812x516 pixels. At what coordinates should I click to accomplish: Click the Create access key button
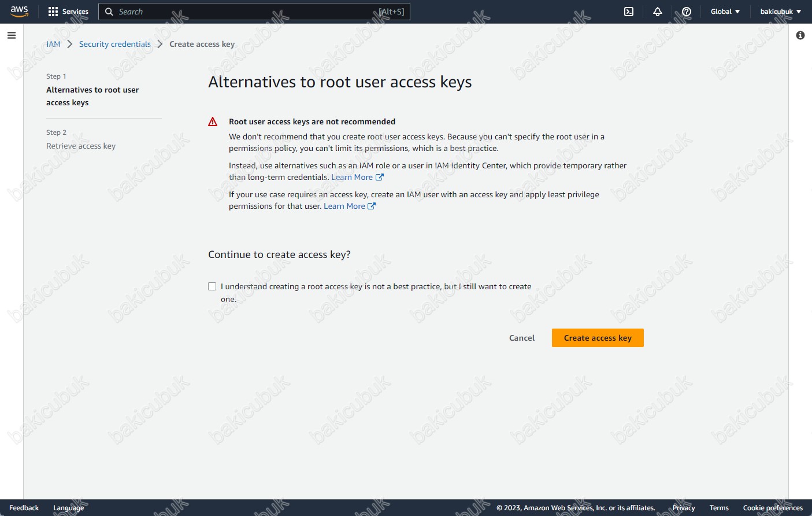coord(598,338)
